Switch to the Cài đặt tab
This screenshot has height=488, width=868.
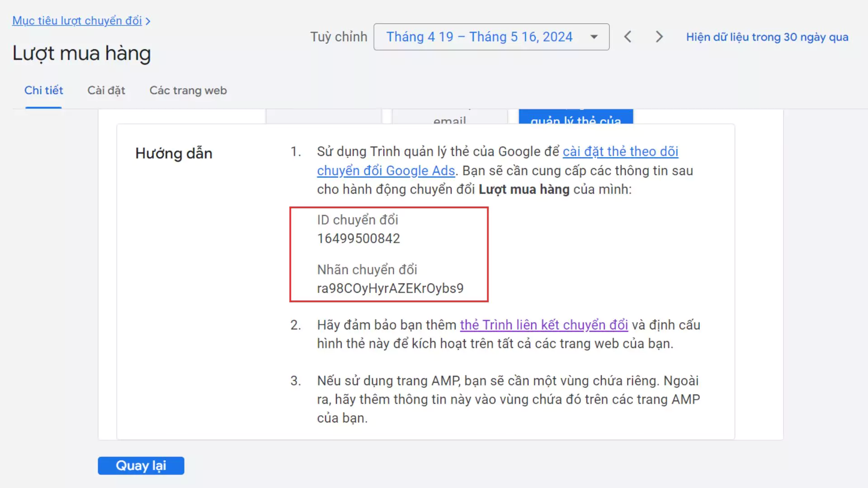point(106,90)
